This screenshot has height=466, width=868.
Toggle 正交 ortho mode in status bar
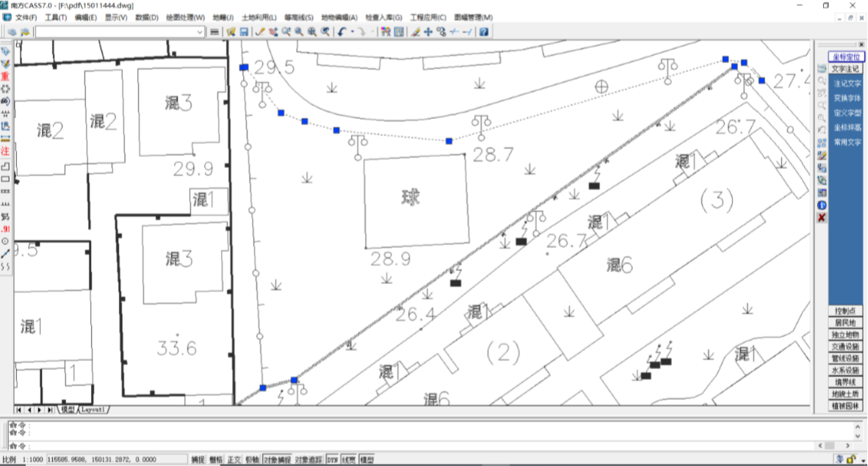[x=234, y=460]
